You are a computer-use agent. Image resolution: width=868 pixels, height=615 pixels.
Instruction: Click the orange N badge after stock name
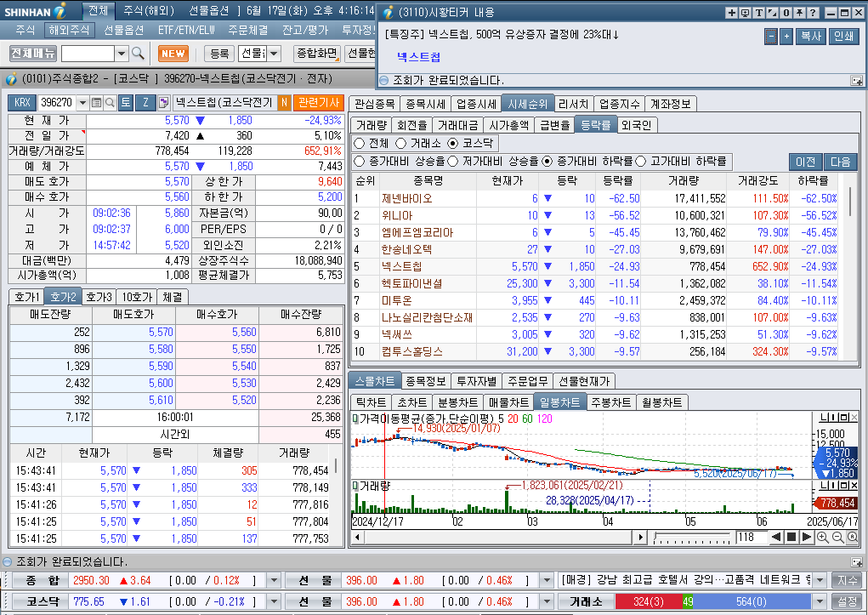(284, 102)
